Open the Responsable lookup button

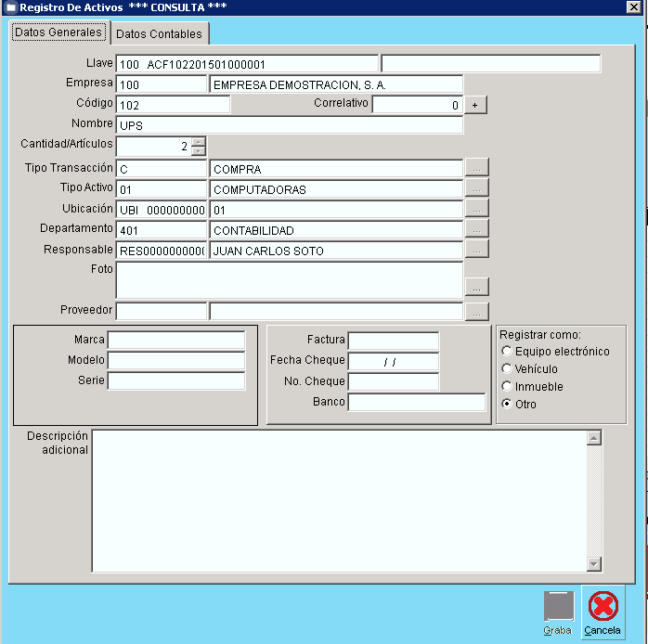476,250
